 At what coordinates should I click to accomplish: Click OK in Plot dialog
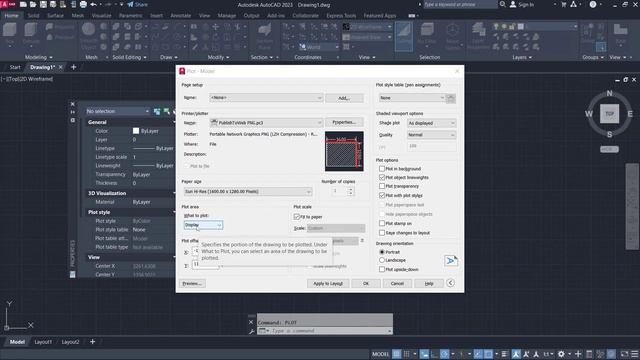(x=366, y=283)
